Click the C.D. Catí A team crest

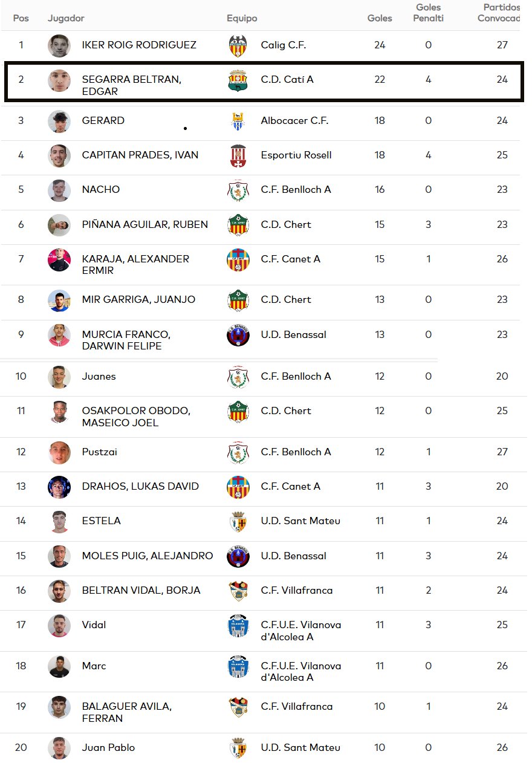pyautogui.click(x=238, y=80)
